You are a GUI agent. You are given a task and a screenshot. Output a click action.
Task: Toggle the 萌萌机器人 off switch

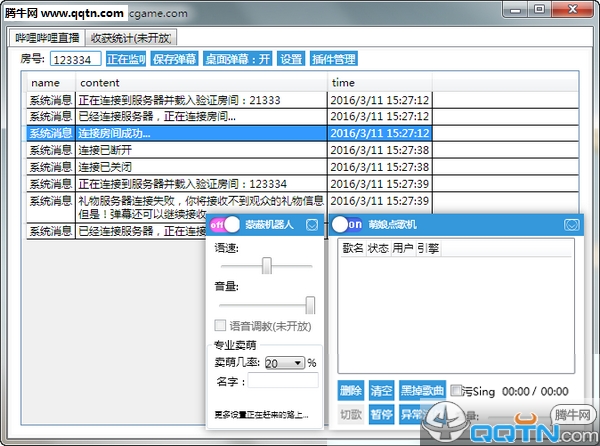pos(225,225)
